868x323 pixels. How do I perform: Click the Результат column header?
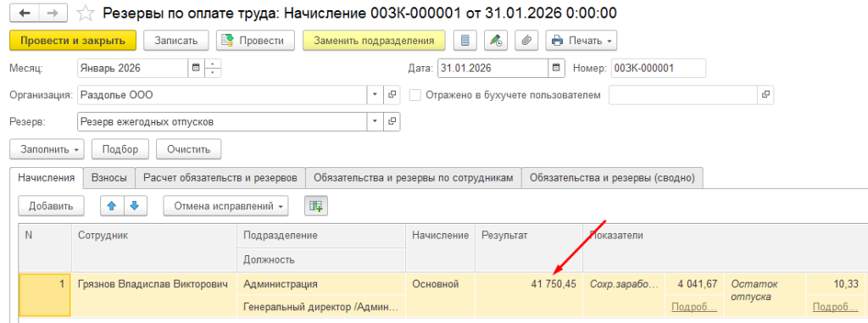(529, 248)
